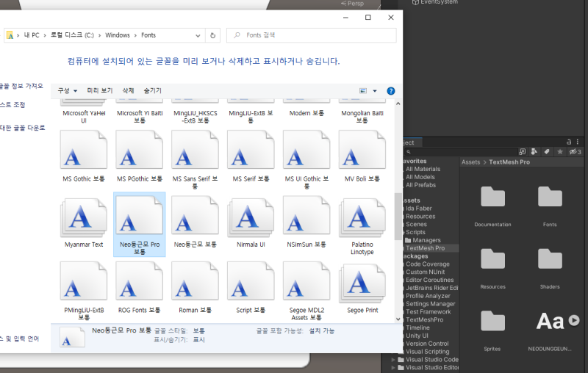Select the PMingLiU-ExtB font icon
The height and width of the screenshot is (373, 588).
pyautogui.click(x=84, y=281)
